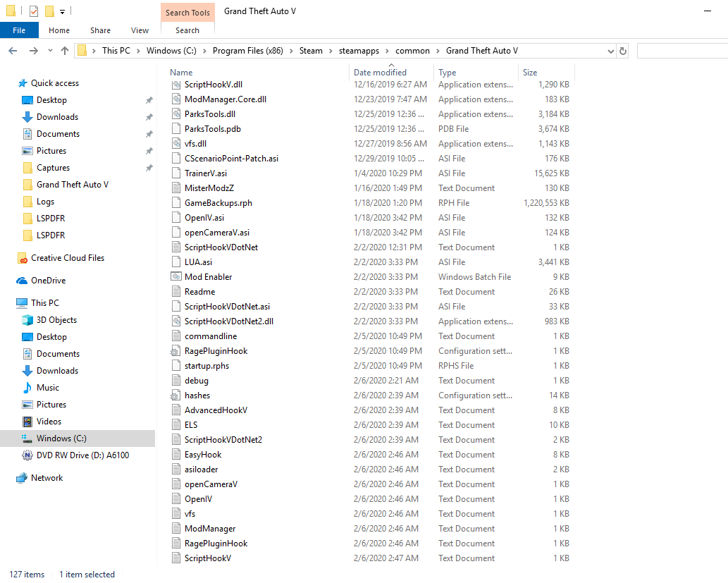Select startup.rphs file
The width and height of the screenshot is (728, 583).
point(206,366)
